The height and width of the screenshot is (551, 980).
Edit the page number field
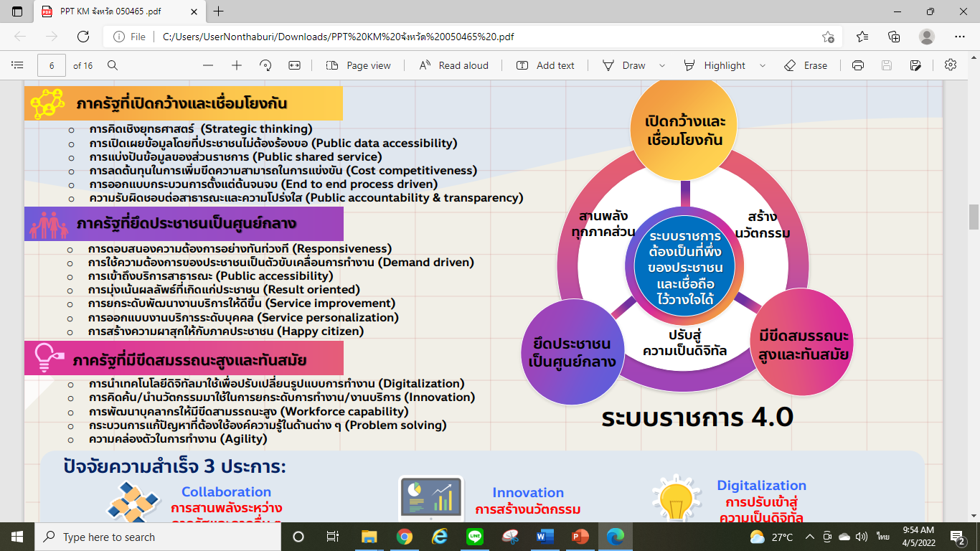52,65
